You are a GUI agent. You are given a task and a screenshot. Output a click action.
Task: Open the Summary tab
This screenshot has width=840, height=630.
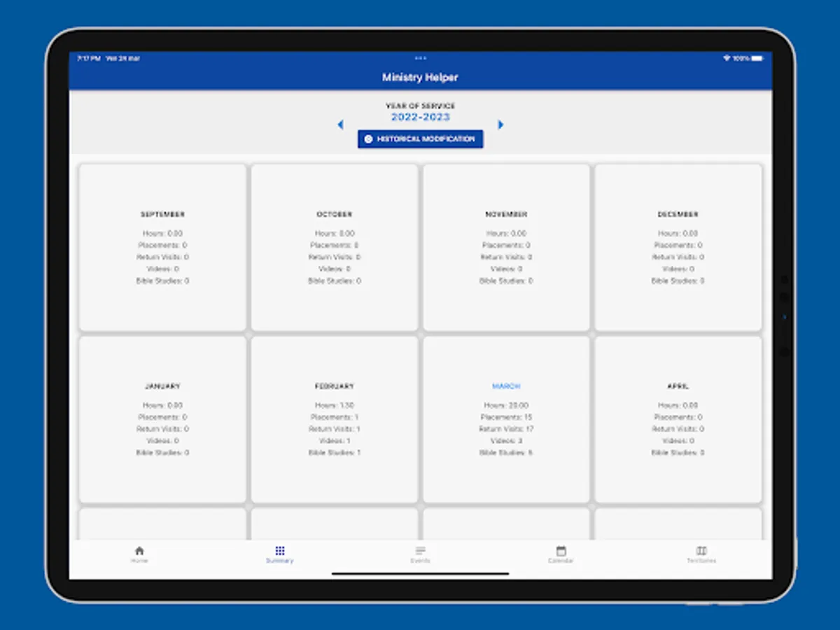[280, 554]
